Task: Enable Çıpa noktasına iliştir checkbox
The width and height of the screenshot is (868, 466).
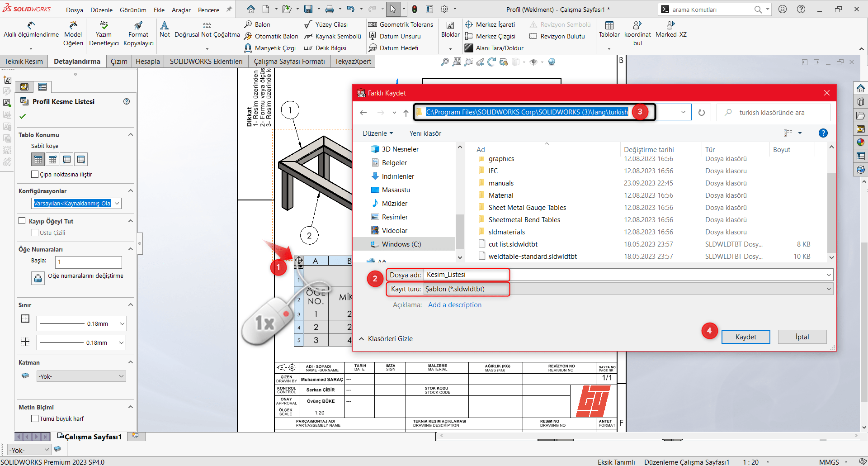Action: pyautogui.click(x=35, y=174)
